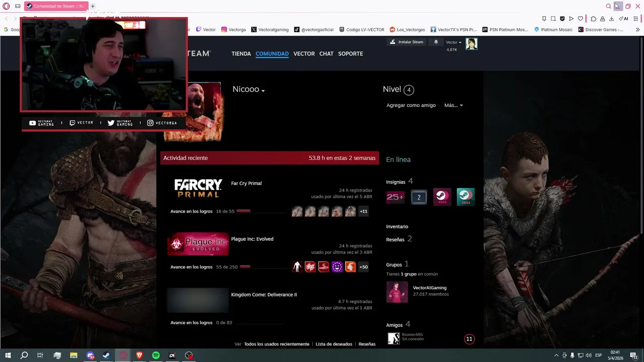
Task: Open the VectorAtGaming group avatar
Action: pos(397,292)
